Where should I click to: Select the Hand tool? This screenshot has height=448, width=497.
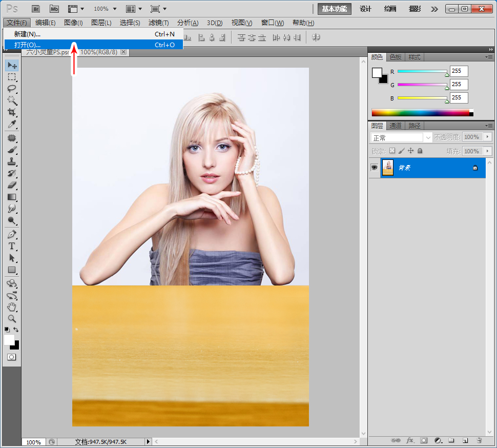[12, 307]
